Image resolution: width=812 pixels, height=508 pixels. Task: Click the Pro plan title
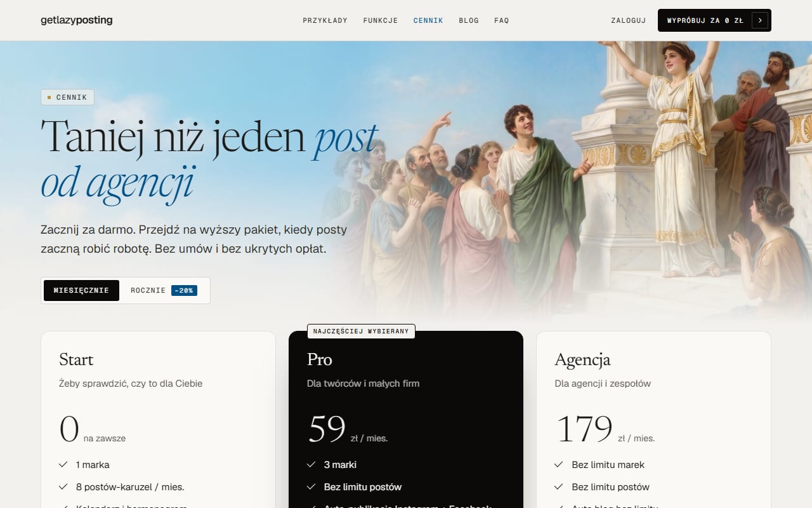tap(320, 359)
